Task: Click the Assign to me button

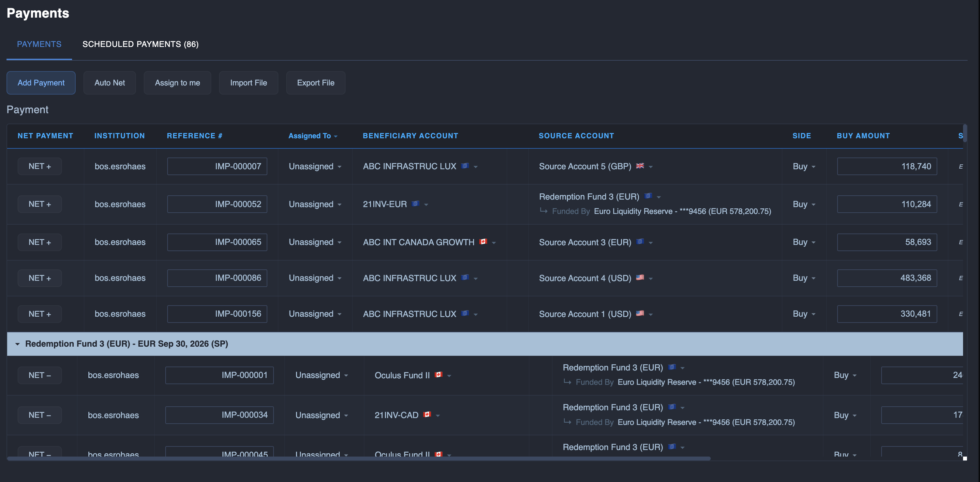Action: 177,83
